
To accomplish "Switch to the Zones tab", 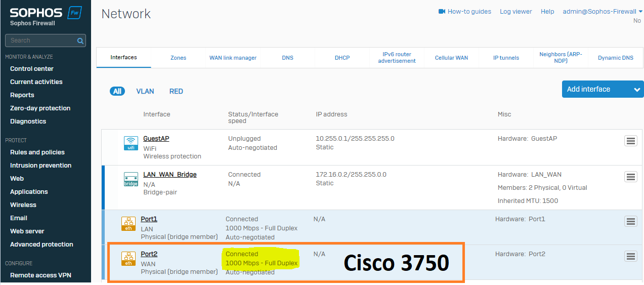I will point(178,58).
